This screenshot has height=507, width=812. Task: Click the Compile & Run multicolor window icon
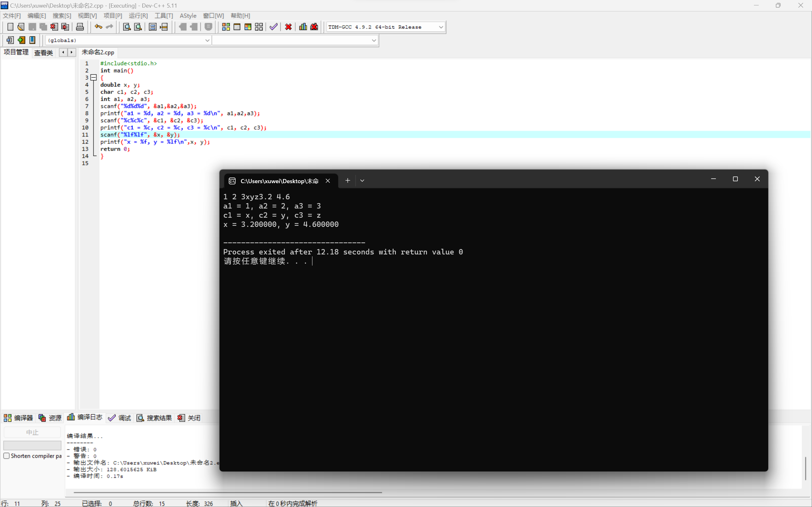[248, 27]
